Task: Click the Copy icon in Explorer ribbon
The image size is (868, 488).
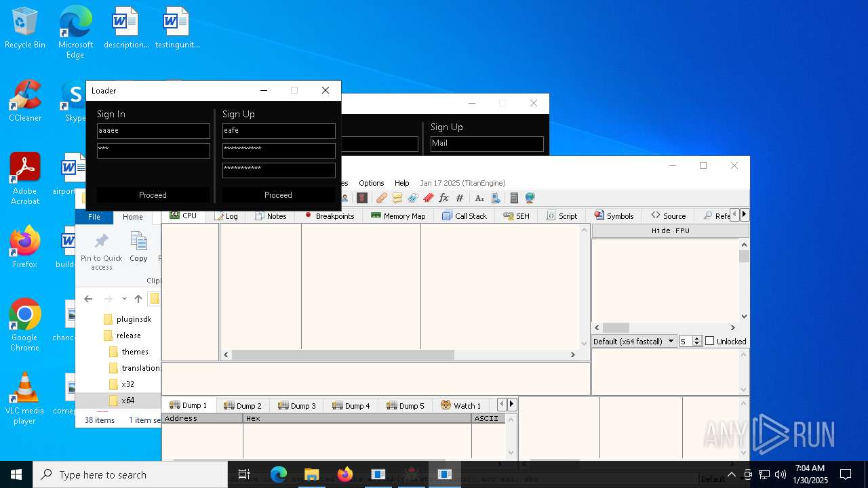Action: (138, 247)
